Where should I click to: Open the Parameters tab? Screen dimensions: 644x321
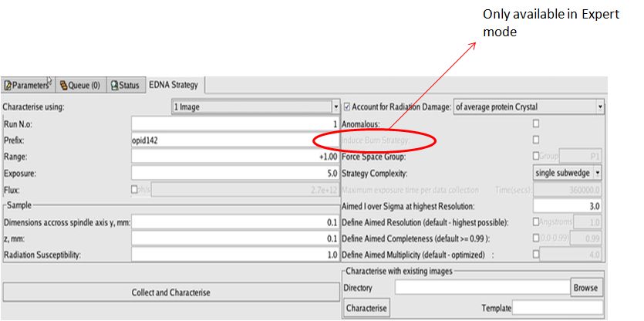tap(26, 86)
